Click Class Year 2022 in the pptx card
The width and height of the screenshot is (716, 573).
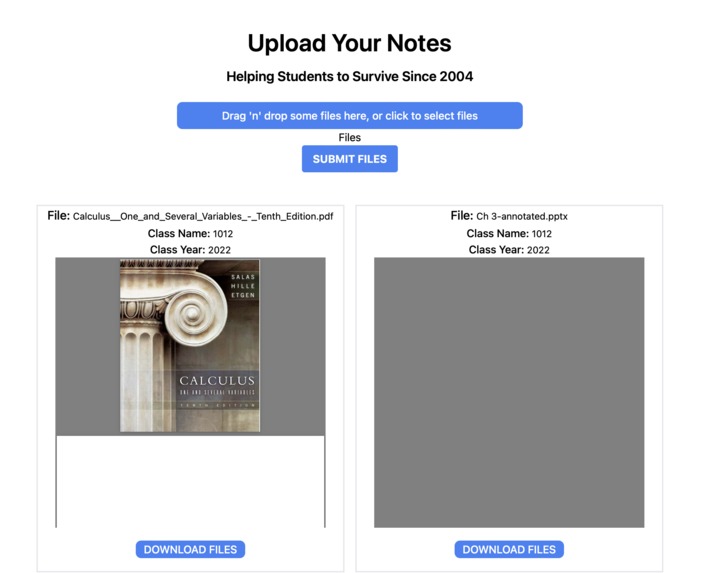coord(509,250)
